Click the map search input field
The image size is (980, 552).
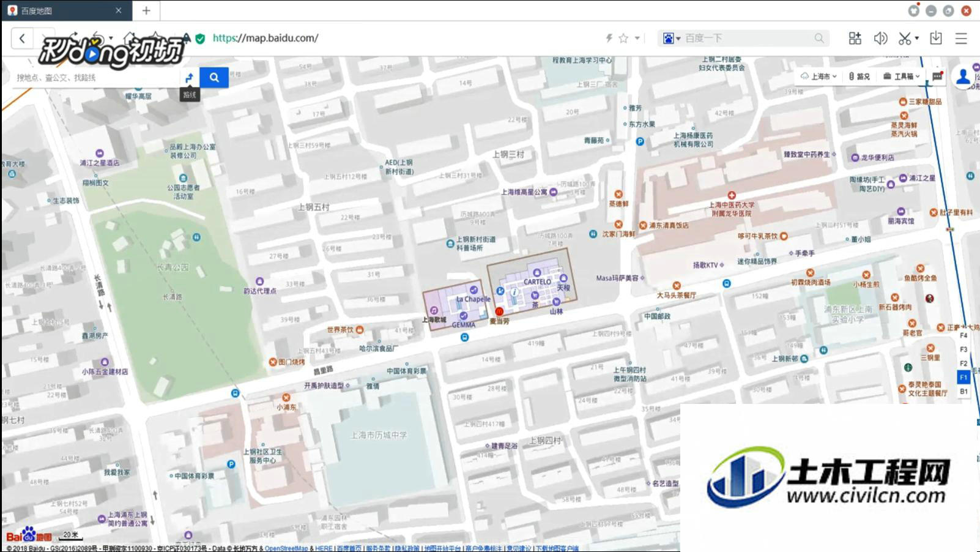[97, 78]
